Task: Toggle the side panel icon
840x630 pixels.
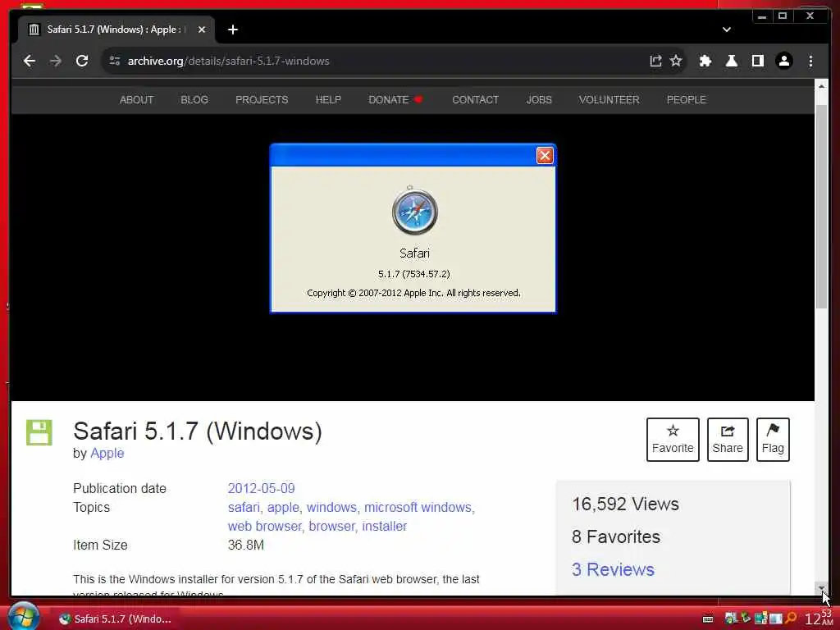Action: [x=757, y=61]
